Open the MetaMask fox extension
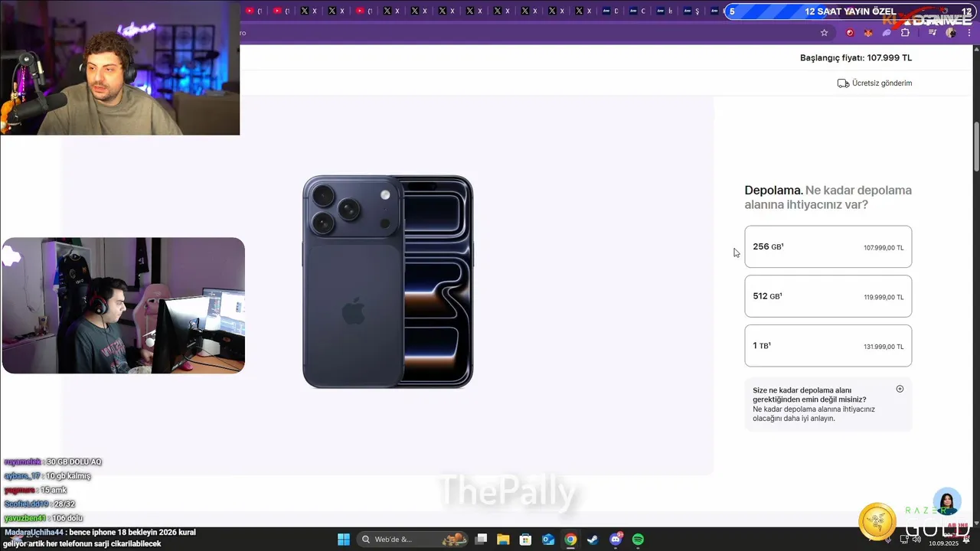Viewport: 980px width, 551px height. pos(868,33)
